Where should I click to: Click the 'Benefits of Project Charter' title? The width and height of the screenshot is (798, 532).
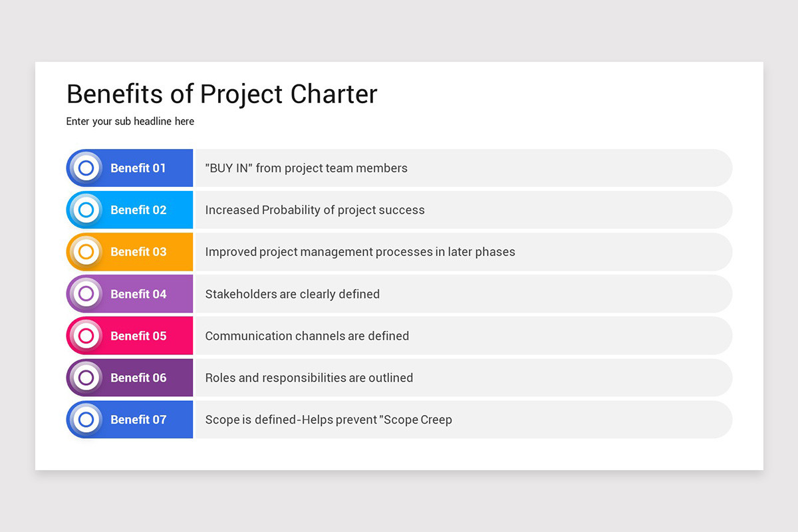[x=222, y=94]
